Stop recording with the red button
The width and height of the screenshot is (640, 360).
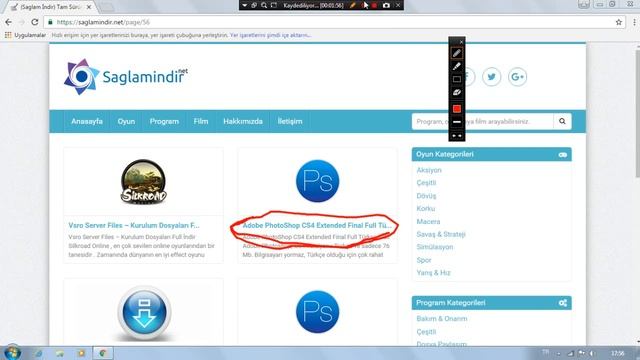coord(374,5)
